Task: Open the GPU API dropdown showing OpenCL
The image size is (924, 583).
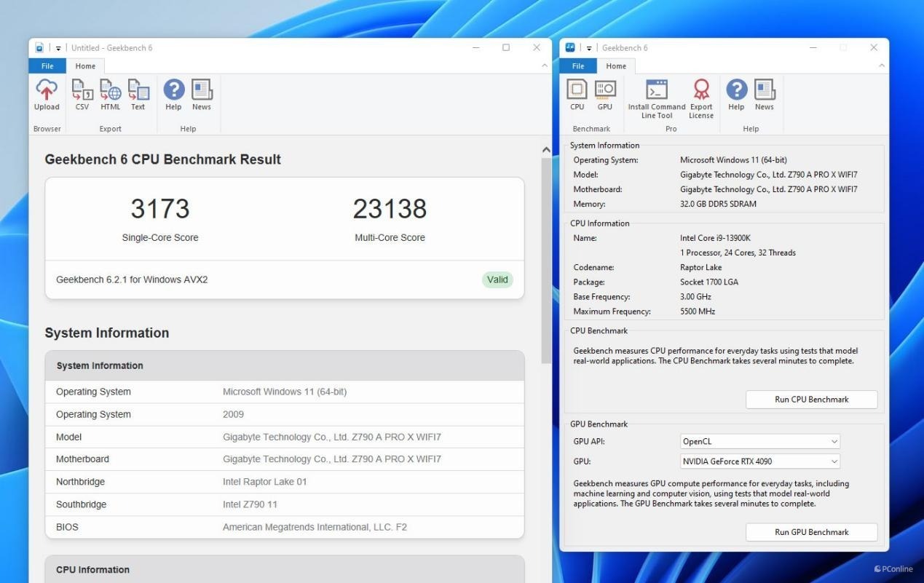Action: (x=759, y=442)
